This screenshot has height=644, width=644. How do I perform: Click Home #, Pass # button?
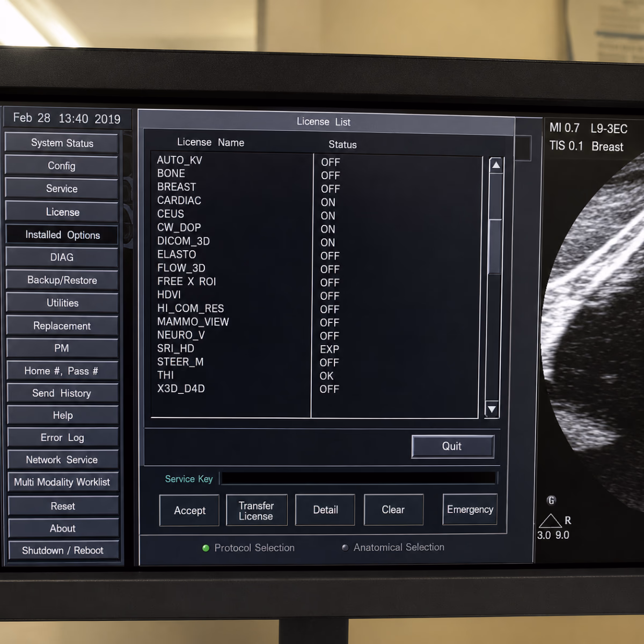[x=62, y=371]
